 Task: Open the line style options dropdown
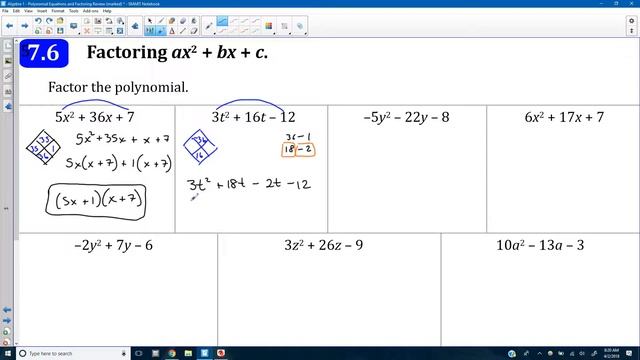[x=284, y=26]
